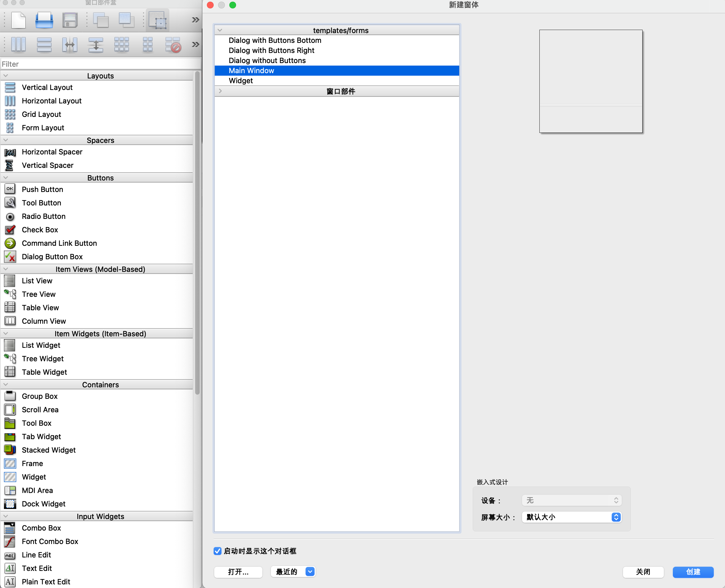This screenshot has height=588, width=725.
Task: Expand the 窗口部件 category in templates list
Action: 220,91
